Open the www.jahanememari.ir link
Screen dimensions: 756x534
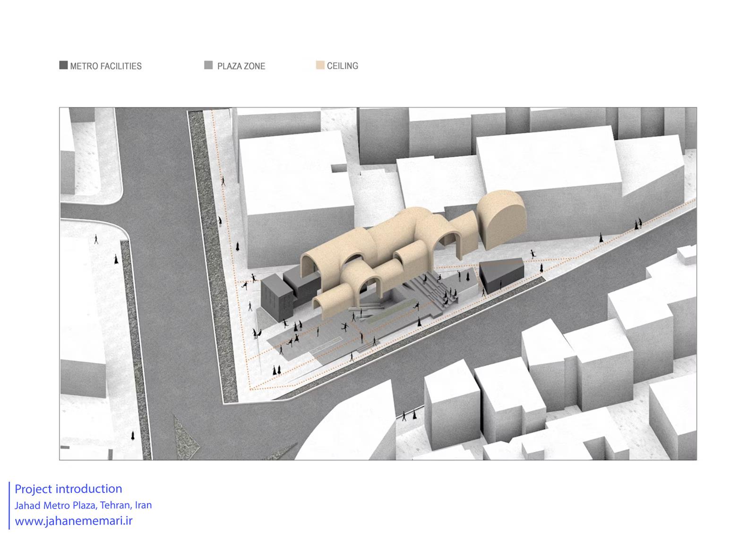[x=74, y=521]
